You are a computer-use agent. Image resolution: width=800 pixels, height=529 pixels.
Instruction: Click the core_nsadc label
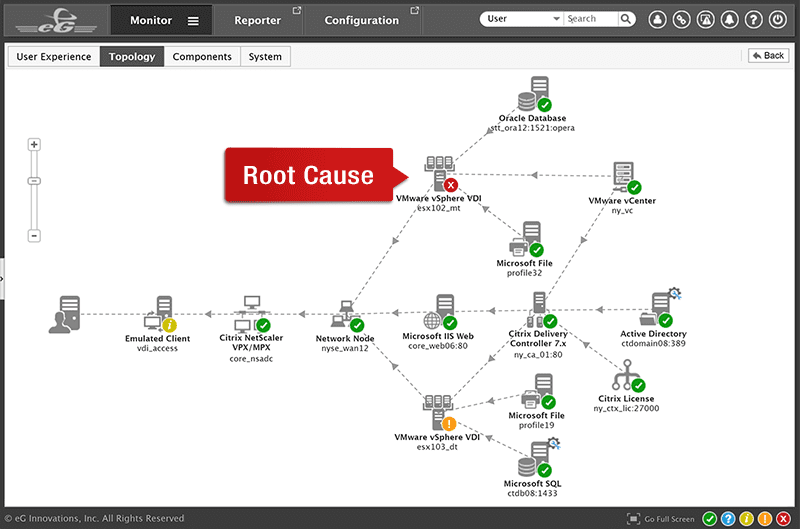coord(251,359)
